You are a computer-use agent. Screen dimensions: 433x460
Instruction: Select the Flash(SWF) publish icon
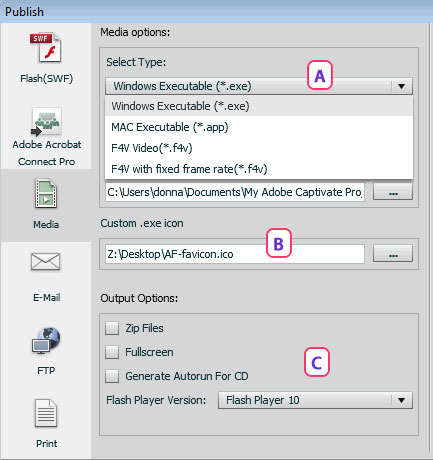click(x=46, y=48)
